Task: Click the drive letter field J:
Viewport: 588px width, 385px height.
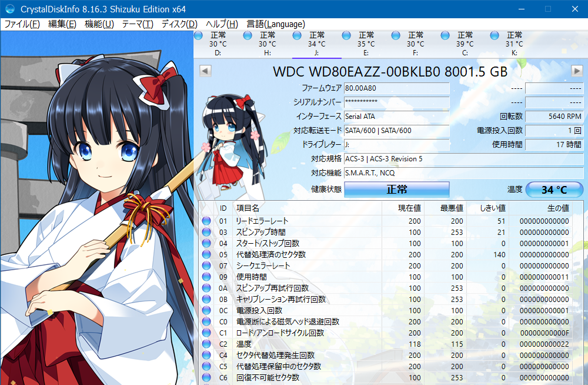Action: coord(397,145)
